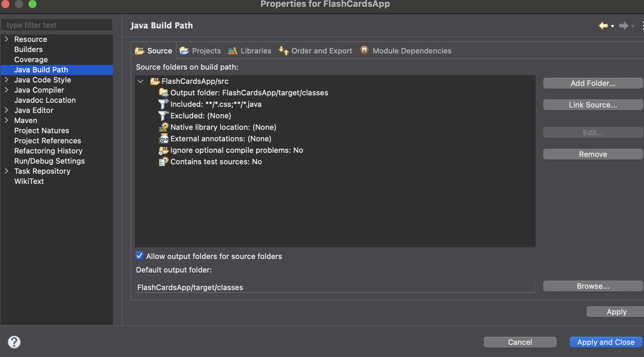Select Project Natures in sidebar
The image size is (644, 357).
coord(42,130)
